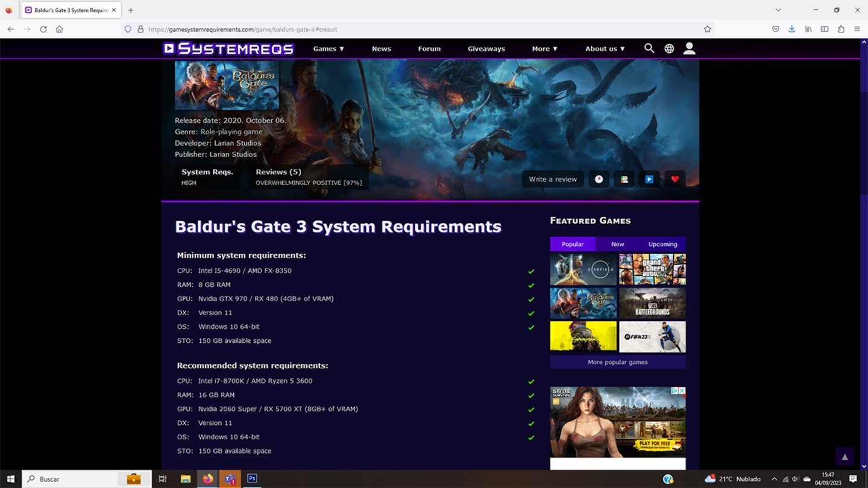Viewport: 868px width, 488px height.
Task: Open the Windows notification center icon
Action: [853, 479]
